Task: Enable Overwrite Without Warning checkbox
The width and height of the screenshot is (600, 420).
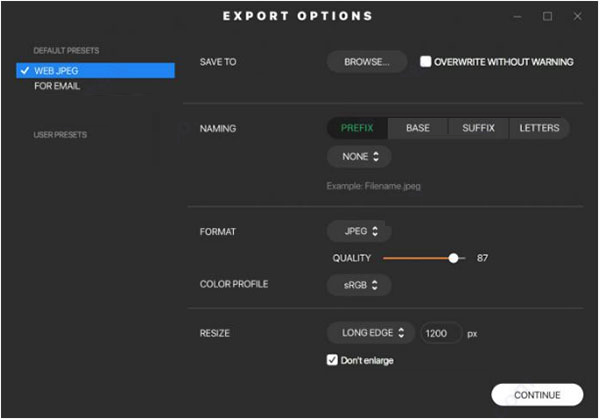Action: pyautogui.click(x=426, y=62)
